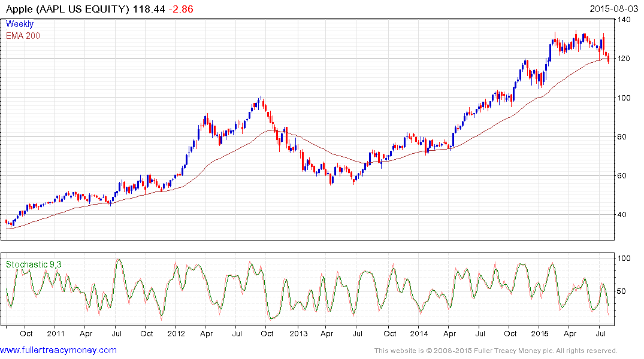Click the 2011 time axis label
Screen dimensions: 644x359
pos(56,333)
